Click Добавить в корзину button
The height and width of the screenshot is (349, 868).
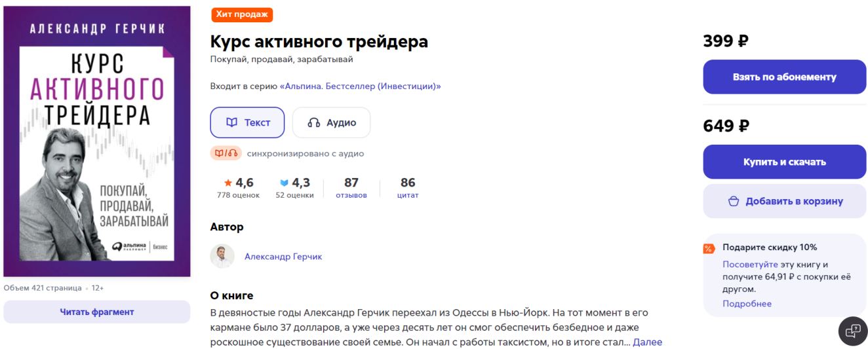click(x=785, y=201)
